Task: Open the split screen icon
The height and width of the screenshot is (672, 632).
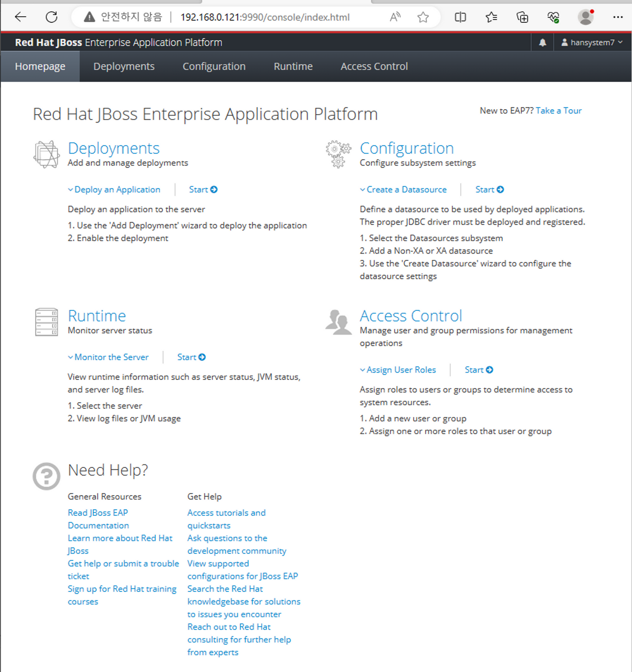Action: pos(460,17)
